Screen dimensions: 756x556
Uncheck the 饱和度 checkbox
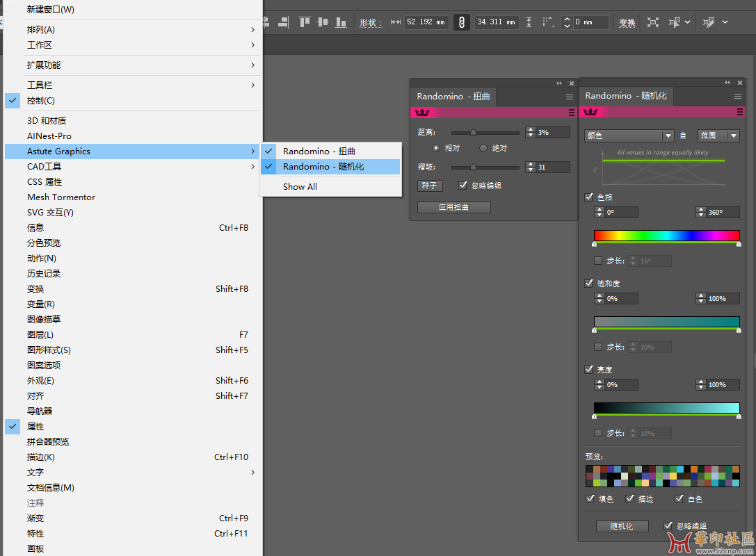pyautogui.click(x=588, y=283)
